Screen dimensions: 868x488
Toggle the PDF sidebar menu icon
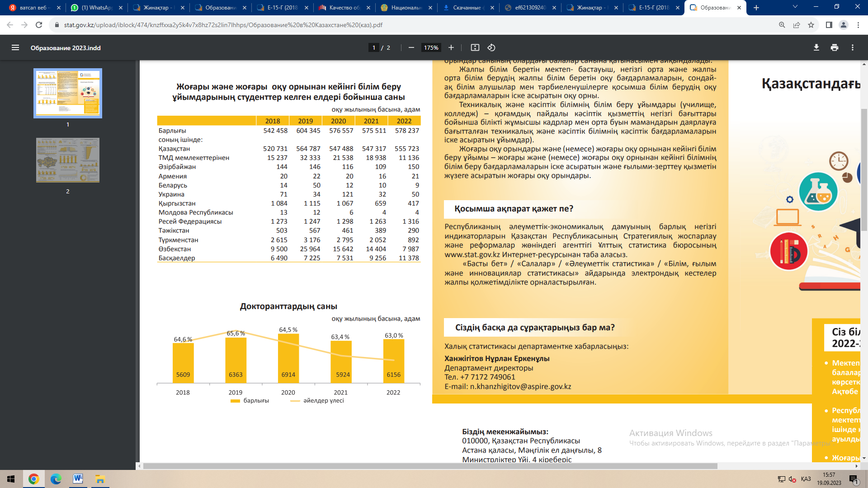15,47
